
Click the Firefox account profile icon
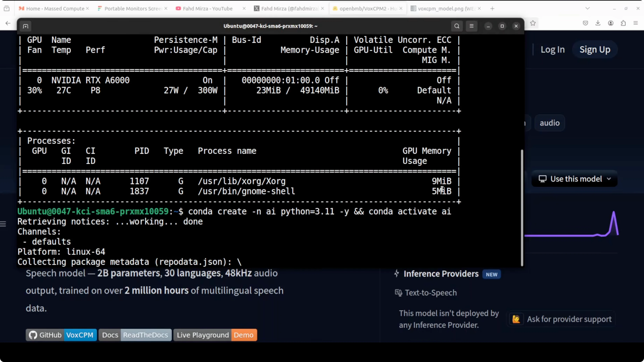(611, 23)
